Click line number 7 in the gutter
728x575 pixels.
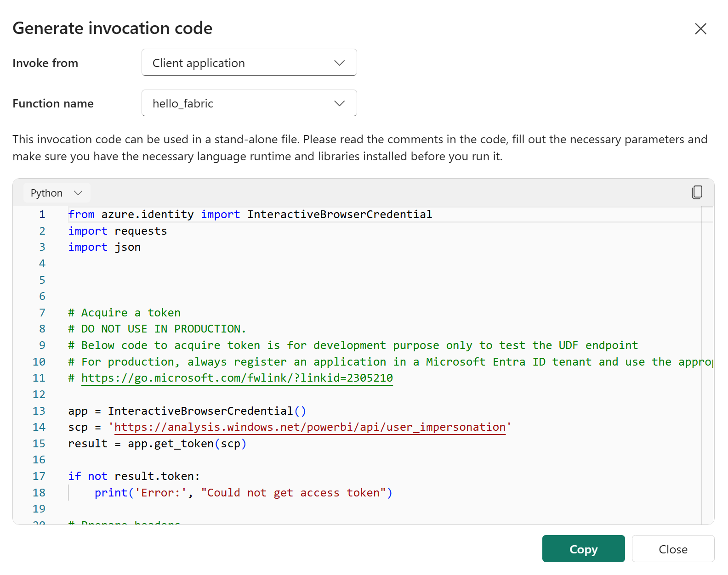(x=42, y=313)
